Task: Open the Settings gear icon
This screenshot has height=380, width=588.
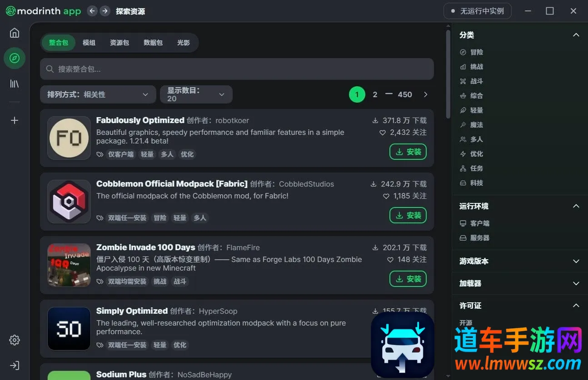Action: (x=15, y=340)
